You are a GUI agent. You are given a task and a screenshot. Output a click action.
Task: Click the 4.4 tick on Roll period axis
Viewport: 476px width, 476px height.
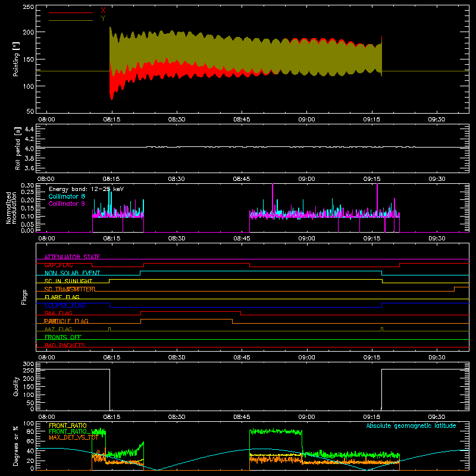[x=29, y=129]
